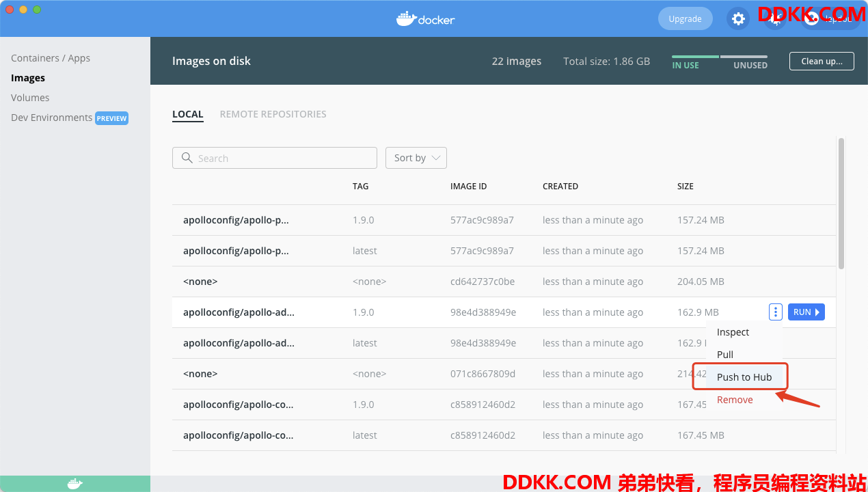Screen dimensions: 868x492
Task: Click image ID cd642737c0be
Action: pyautogui.click(x=483, y=282)
